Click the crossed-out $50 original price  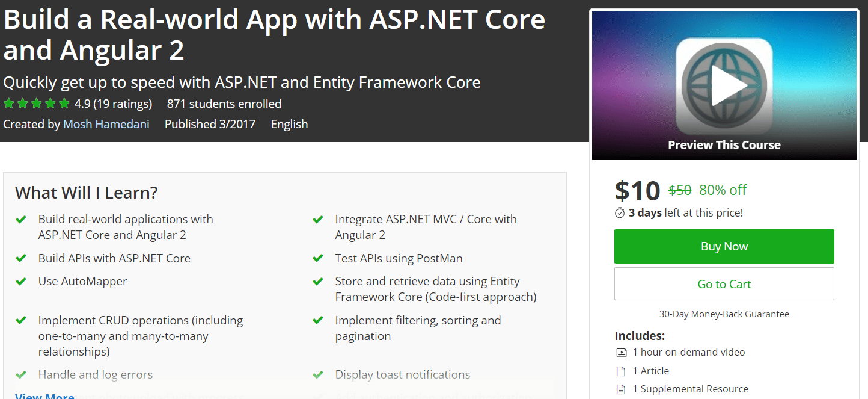coord(679,189)
